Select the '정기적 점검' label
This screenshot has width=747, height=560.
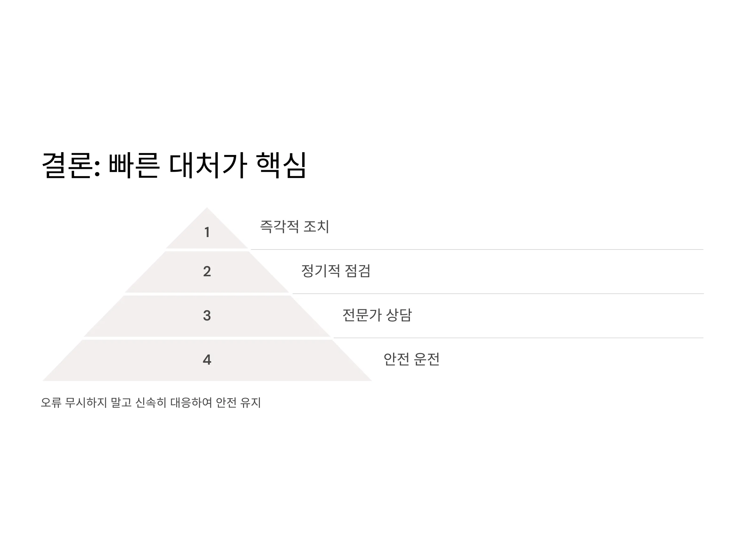coord(336,271)
